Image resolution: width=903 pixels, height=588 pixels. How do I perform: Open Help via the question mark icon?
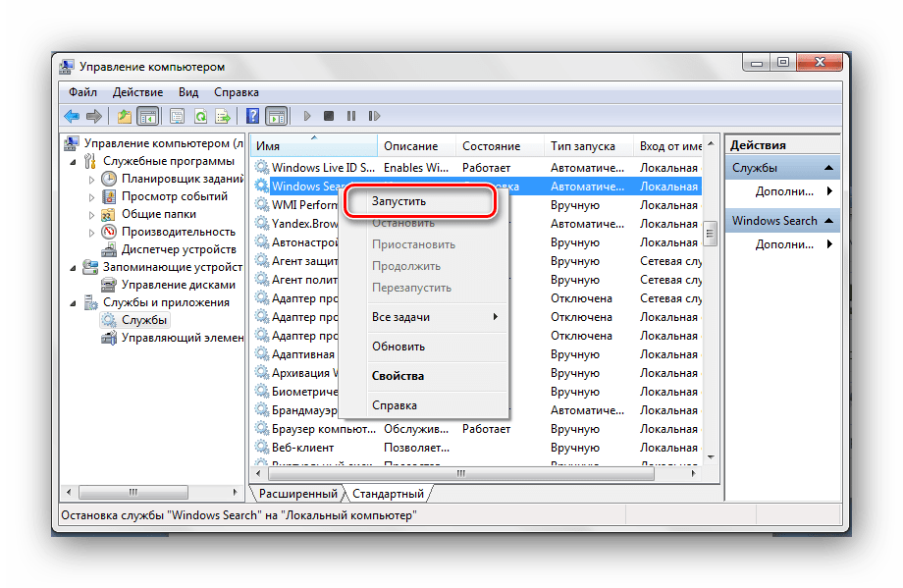tap(252, 117)
